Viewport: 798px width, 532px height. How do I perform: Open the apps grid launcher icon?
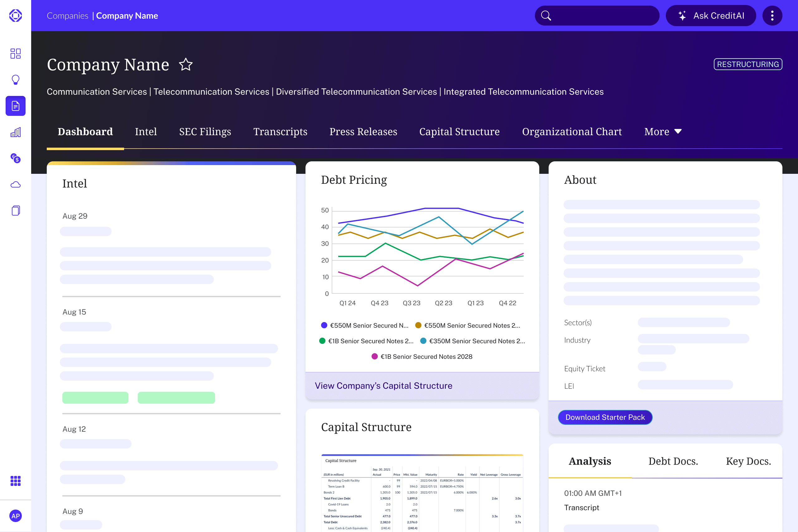[16, 480]
